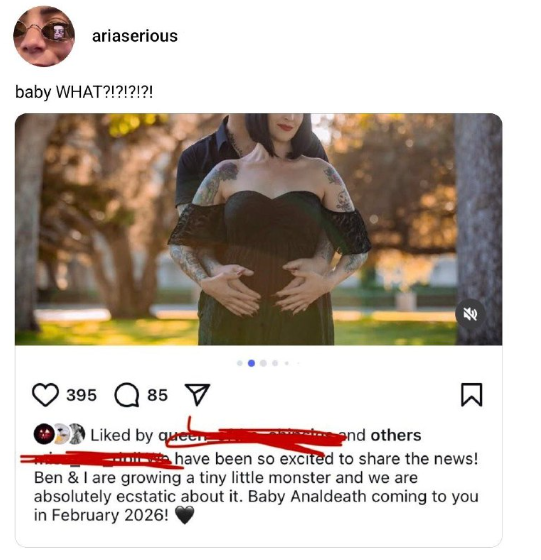This screenshot has width=541, height=560.
Task: Open the maternity photo in the post
Action: point(259,229)
